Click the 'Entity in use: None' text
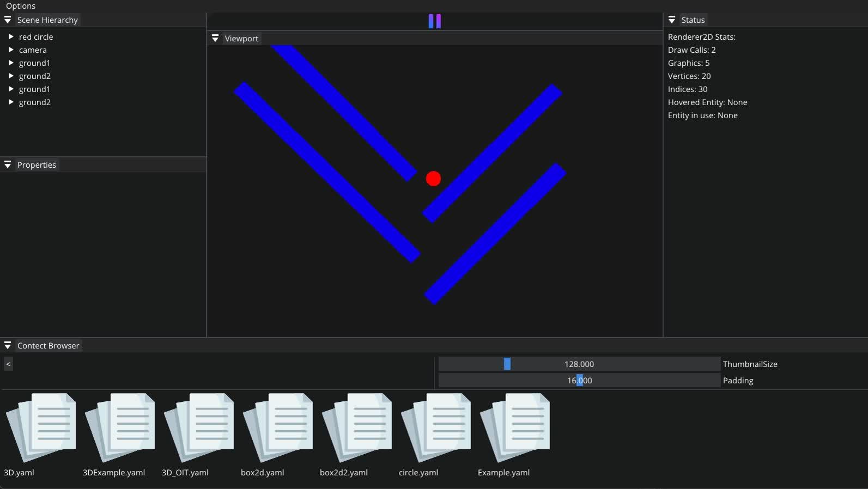 (702, 115)
